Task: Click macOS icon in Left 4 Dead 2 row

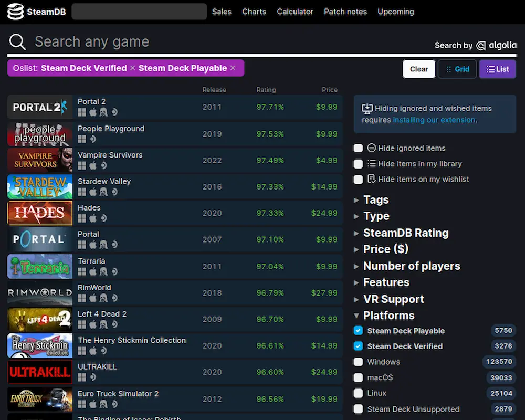Action: pos(93,324)
